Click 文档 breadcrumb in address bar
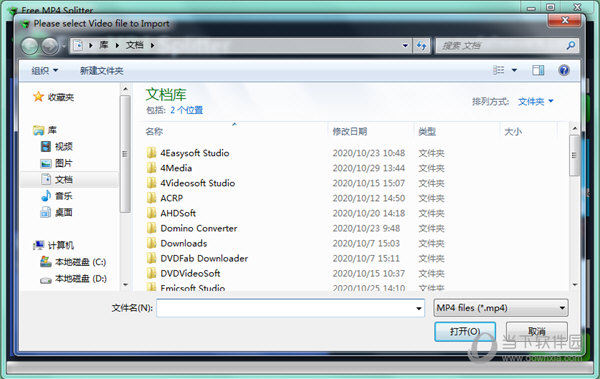This screenshot has width=600, height=379. (x=135, y=45)
